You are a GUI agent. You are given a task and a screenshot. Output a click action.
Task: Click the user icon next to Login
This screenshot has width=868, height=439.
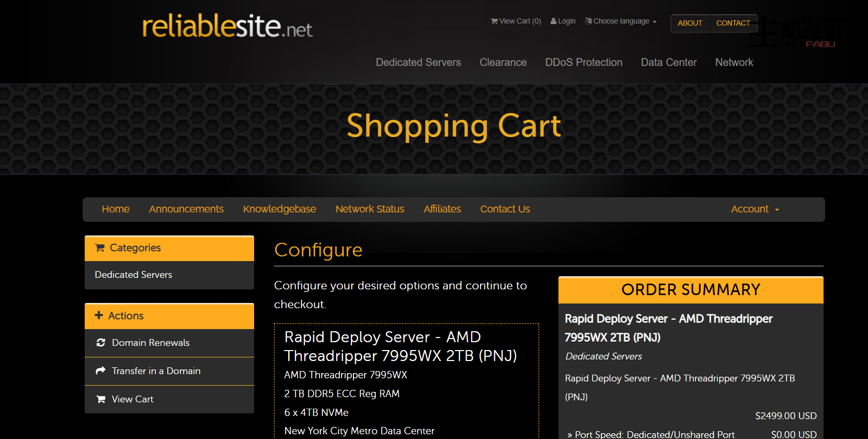tap(553, 21)
